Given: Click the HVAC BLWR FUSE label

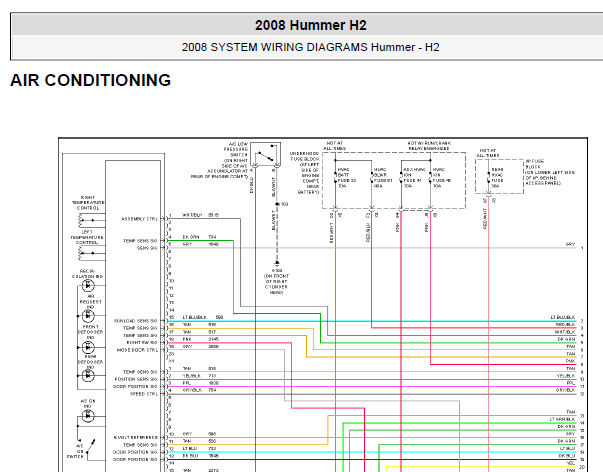Looking at the screenshot, I should (x=383, y=178).
